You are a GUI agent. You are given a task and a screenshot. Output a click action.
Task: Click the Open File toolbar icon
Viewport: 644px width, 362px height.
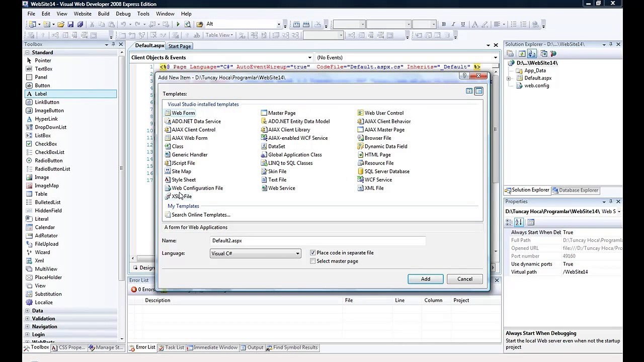[61, 24]
